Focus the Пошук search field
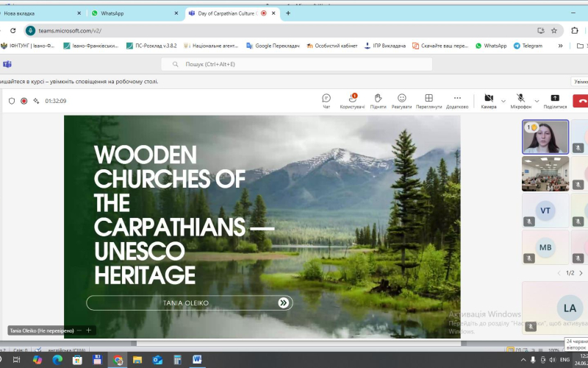Screen dimensions: 588x368 click(x=297, y=64)
